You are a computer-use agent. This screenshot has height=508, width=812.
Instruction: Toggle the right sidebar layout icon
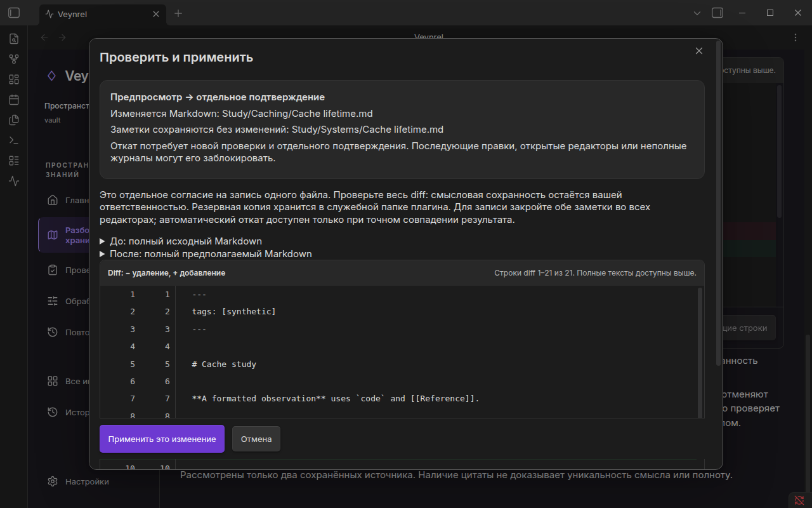pos(717,13)
